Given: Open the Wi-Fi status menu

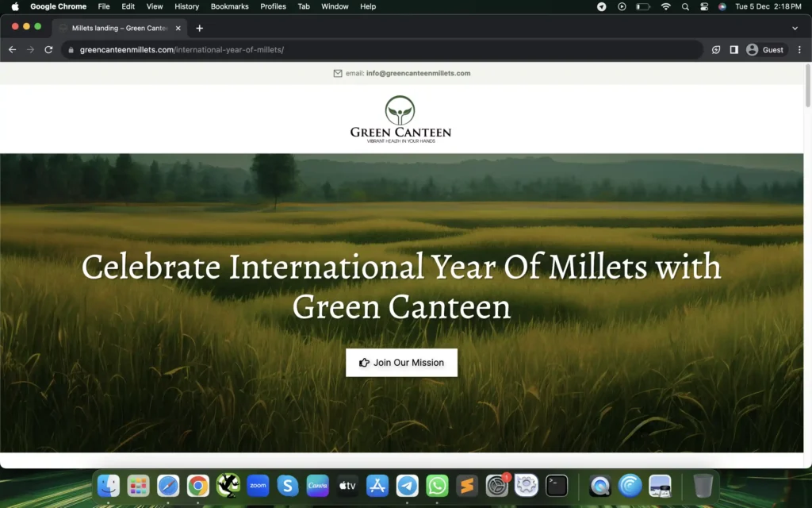Looking at the screenshot, I should tap(665, 6).
